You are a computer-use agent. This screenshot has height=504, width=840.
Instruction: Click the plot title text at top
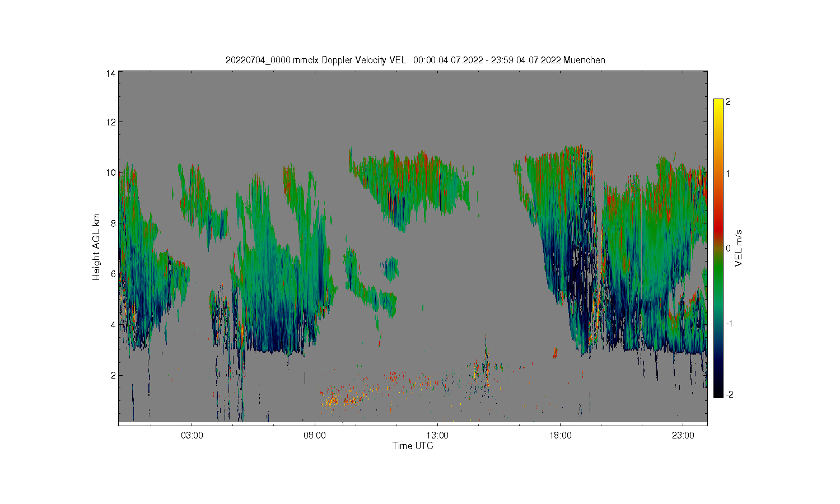[415, 60]
